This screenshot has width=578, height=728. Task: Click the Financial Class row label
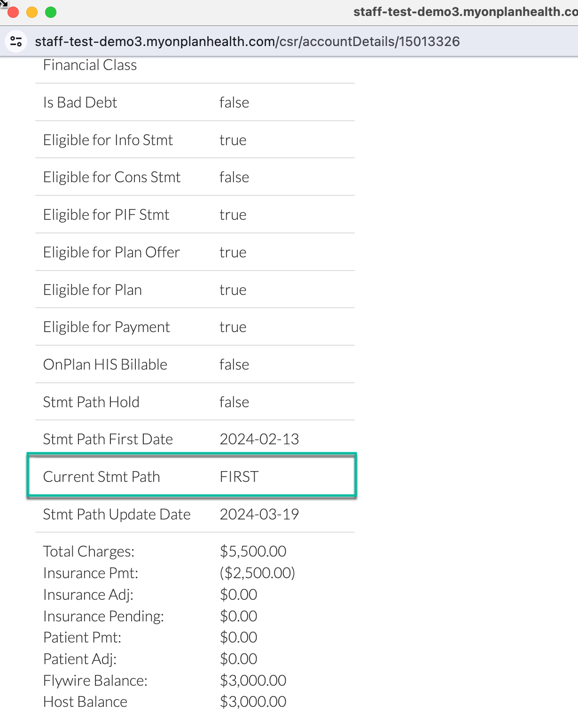[89, 64]
